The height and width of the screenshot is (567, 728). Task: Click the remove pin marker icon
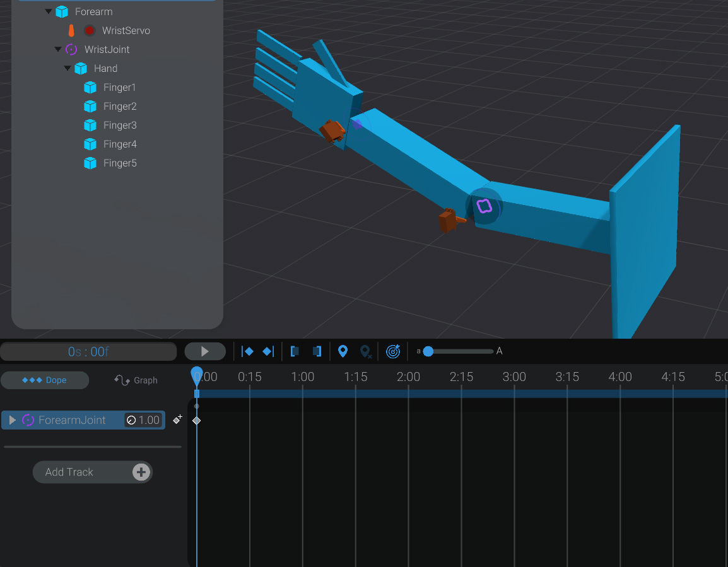366,351
